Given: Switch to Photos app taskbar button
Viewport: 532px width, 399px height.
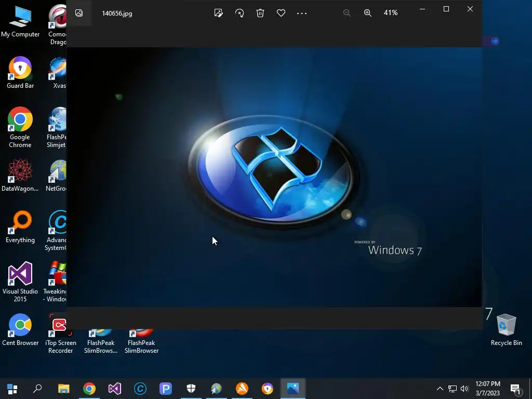Looking at the screenshot, I should click(x=293, y=389).
